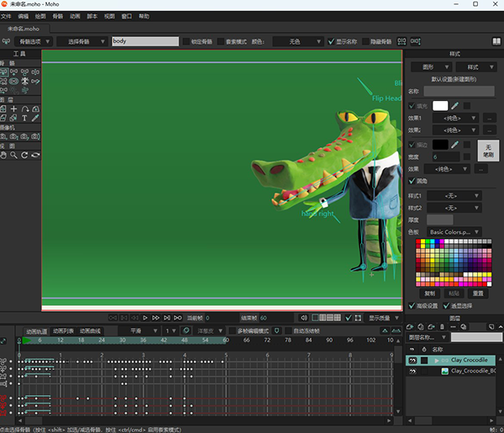Open the Basic Colors palette dropdown
Screen dimensions: 504x433
[454, 232]
